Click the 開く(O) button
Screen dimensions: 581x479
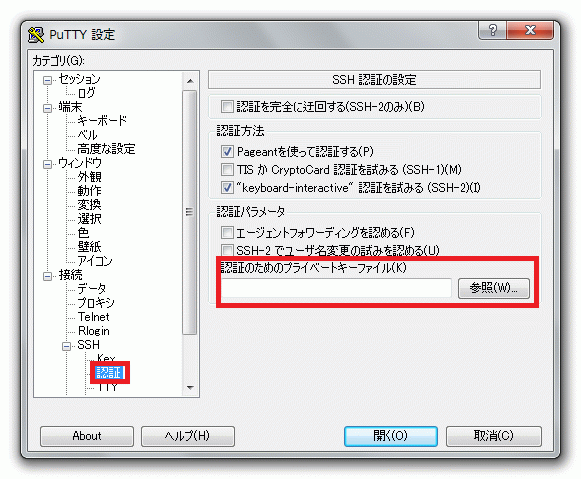[391, 436]
